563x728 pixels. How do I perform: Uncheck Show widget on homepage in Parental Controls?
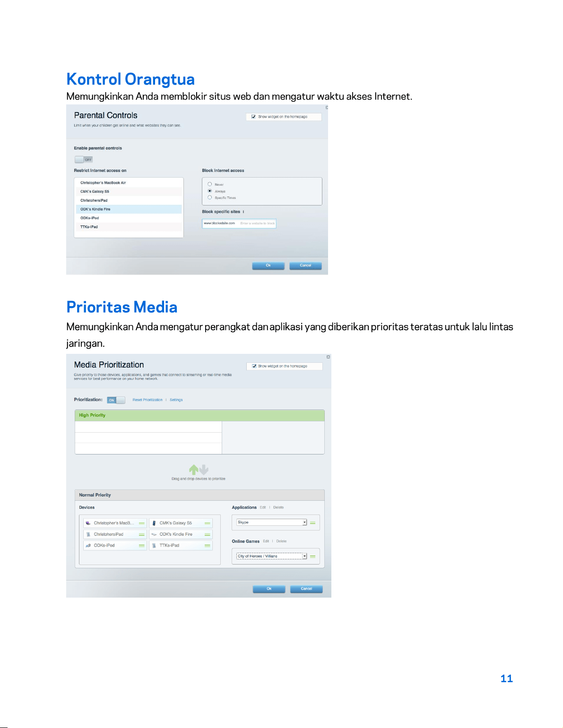click(x=253, y=117)
